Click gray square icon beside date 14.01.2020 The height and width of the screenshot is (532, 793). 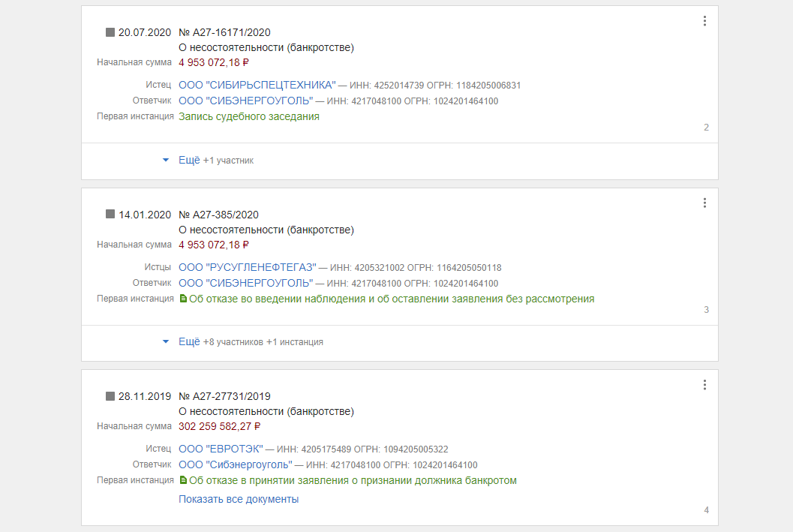click(x=110, y=215)
